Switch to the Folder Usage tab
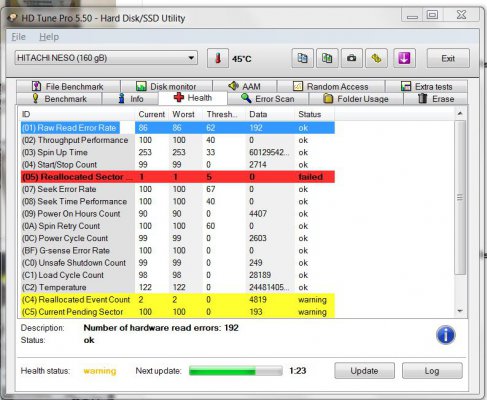This screenshot has height=400, width=487. (x=356, y=99)
